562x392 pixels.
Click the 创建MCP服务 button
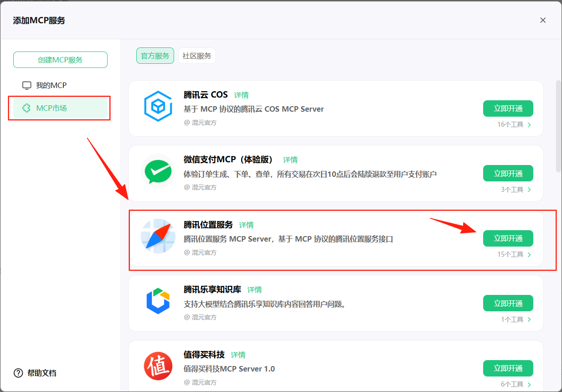click(x=60, y=60)
